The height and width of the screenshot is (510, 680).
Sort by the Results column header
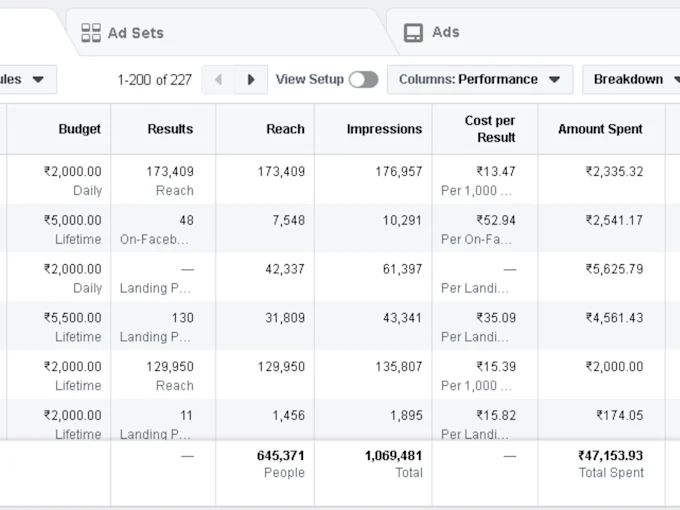click(170, 129)
